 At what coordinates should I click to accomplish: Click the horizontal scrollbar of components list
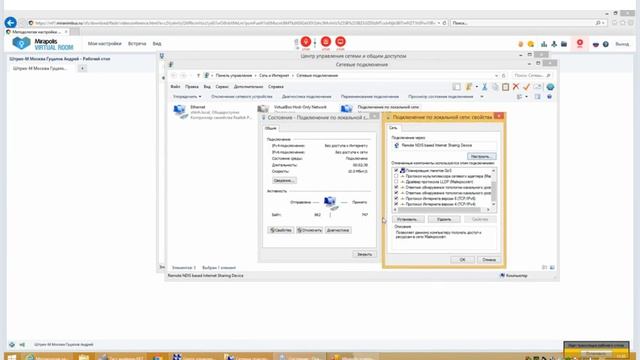[442, 210]
